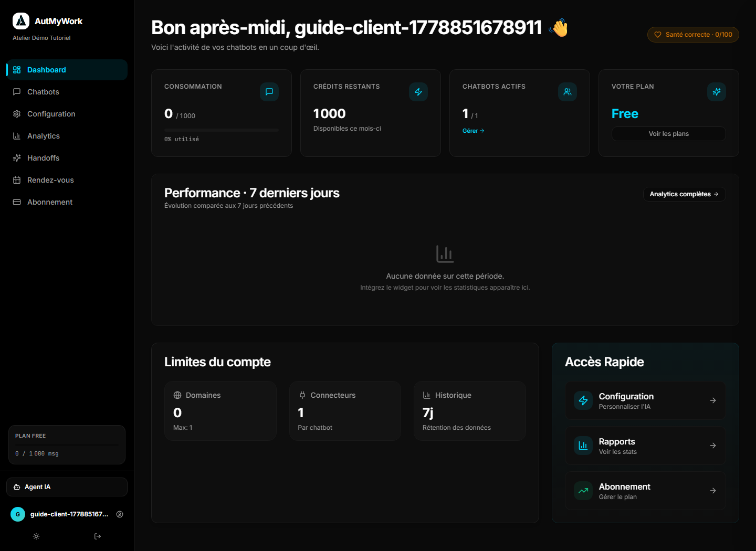Image resolution: width=756 pixels, height=551 pixels.
Task: Click the Santé correcte 0/100 badge
Action: pyautogui.click(x=693, y=35)
